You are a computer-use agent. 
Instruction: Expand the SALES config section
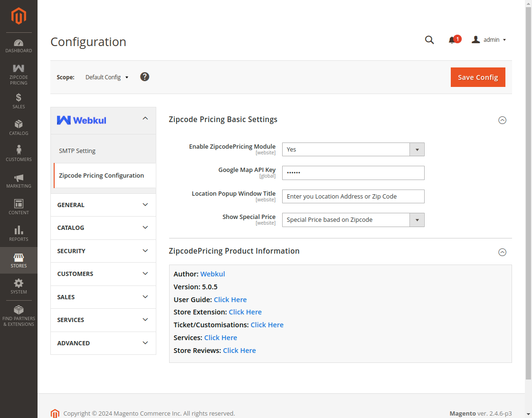pyautogui.click(x=103, y=297)
